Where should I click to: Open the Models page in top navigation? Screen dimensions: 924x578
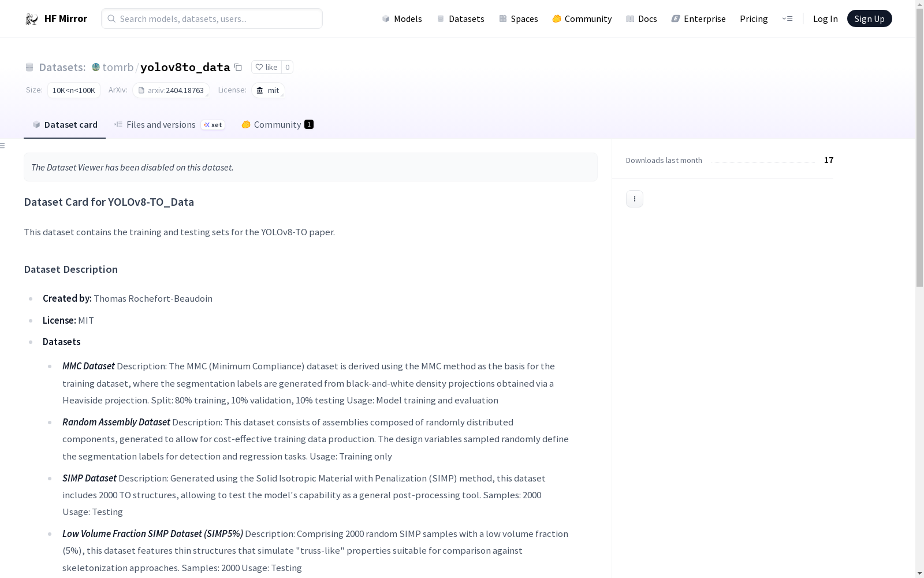click(x=402, y=18)
